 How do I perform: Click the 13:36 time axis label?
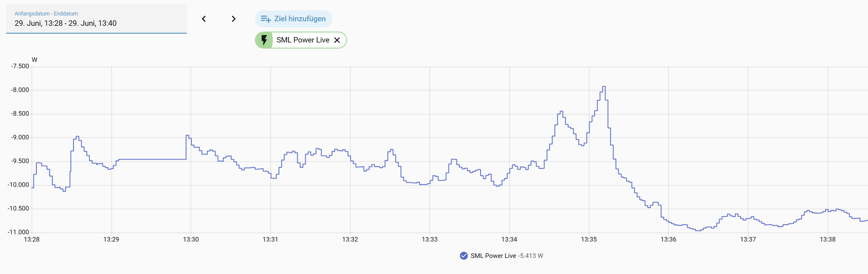(668, 239)
